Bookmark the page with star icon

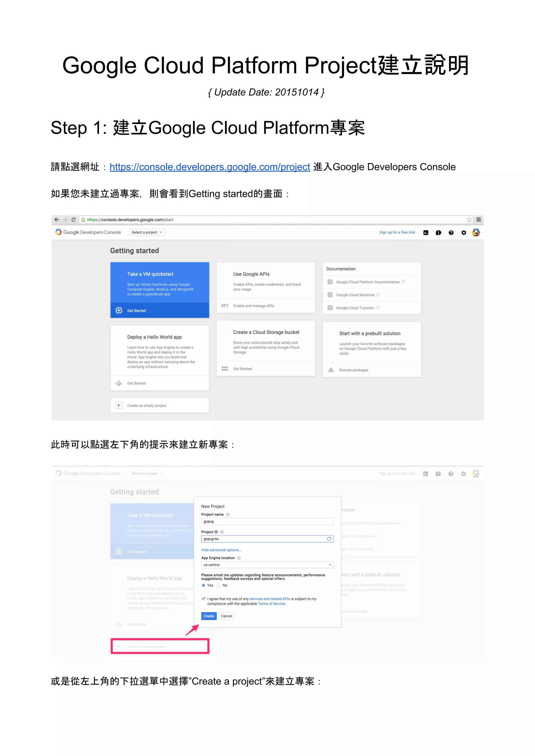pyautogui.click(x=469, y=220)
